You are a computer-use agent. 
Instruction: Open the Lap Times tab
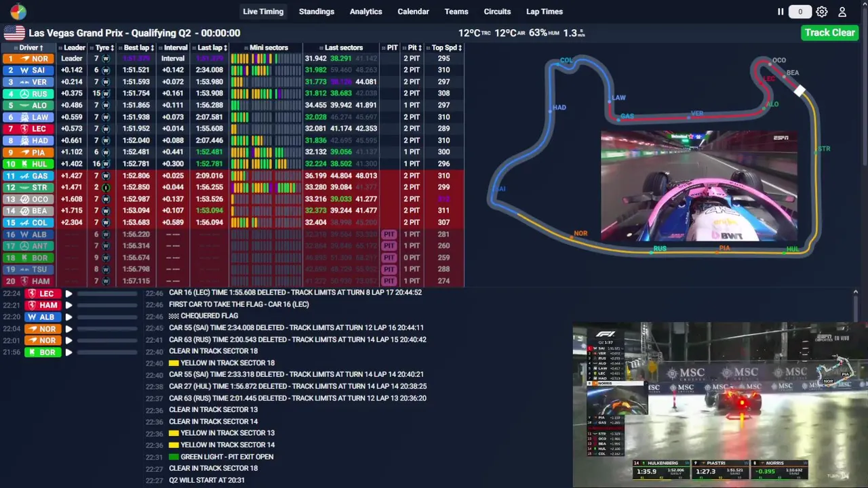[545, 12]
